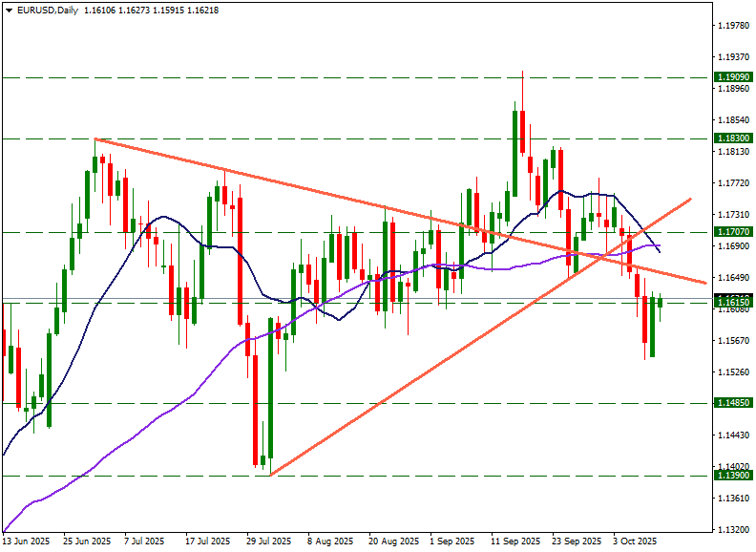756x552 pixels.
Task: Select the 1.14850 support level label
Action: 731,403
